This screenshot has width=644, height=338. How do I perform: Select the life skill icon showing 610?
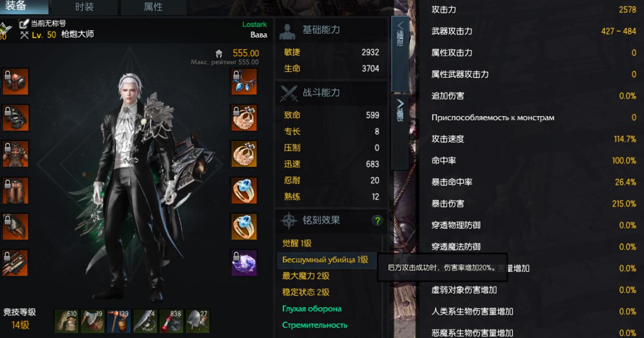[x=67, y=321]
